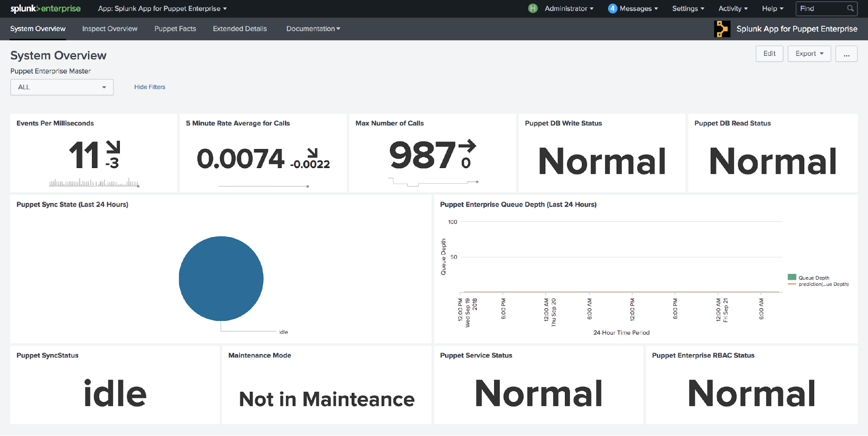
Task: Click the 0.0074 rate average value
Action: [241, 158]
